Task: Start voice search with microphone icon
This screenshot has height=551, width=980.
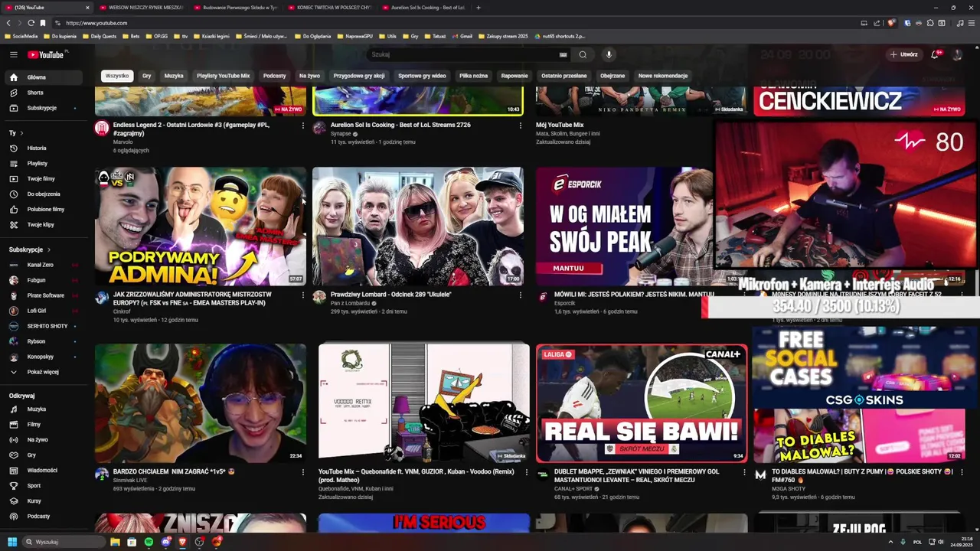Action: coord(609,54)
